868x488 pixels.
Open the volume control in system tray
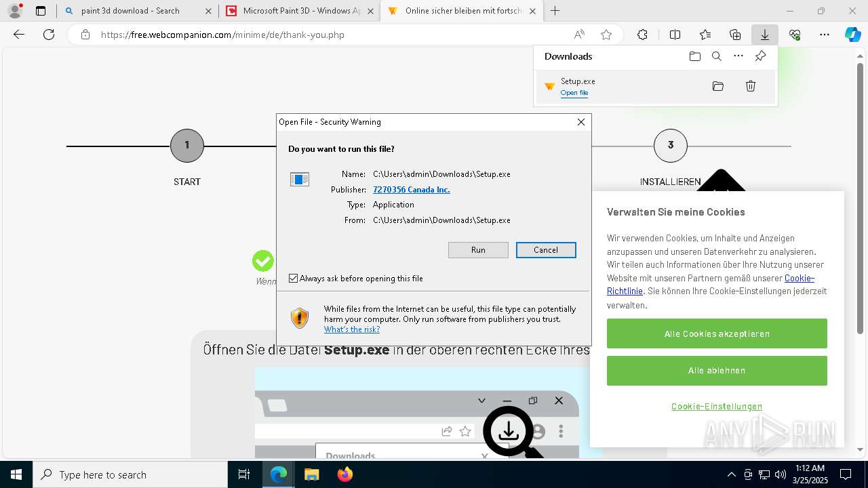pos(781,474)
